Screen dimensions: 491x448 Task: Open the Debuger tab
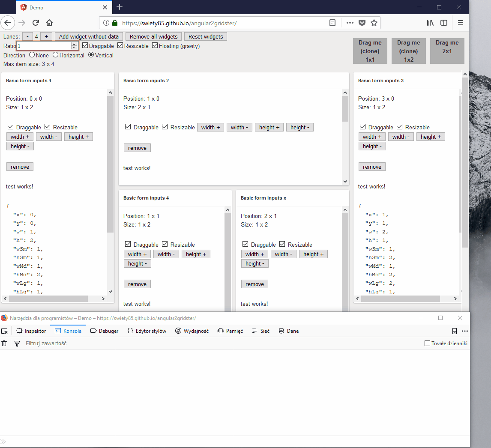pyautogui.click(x=104, y=331)
